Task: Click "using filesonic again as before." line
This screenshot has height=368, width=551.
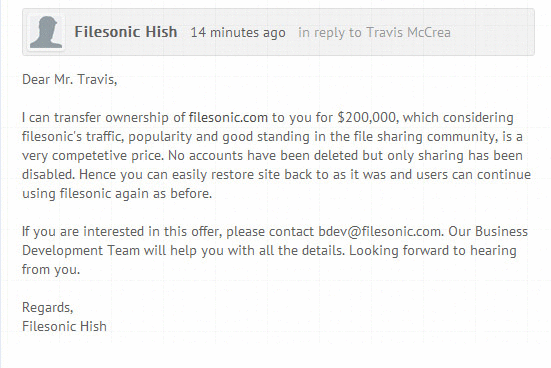Action: tap(117, 194)
